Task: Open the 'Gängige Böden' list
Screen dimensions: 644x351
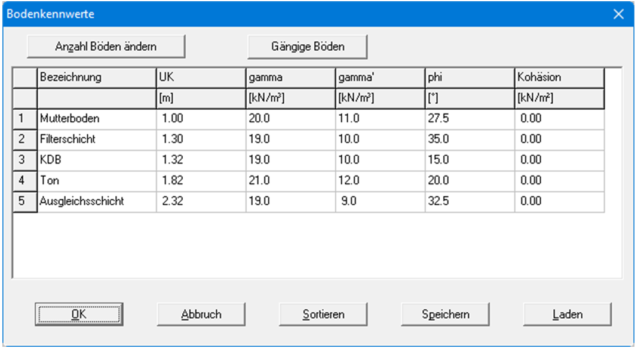Action: (x=308, y=46)
